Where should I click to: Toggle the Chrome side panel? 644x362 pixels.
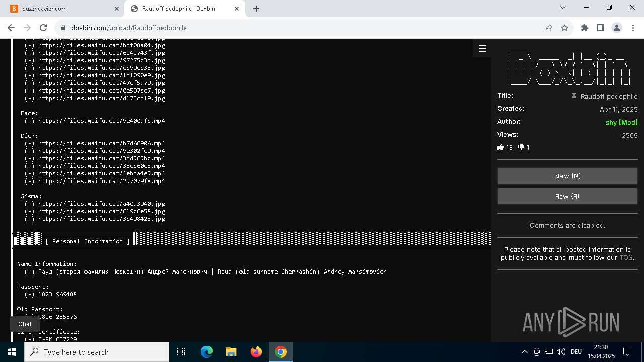[601, 28]
